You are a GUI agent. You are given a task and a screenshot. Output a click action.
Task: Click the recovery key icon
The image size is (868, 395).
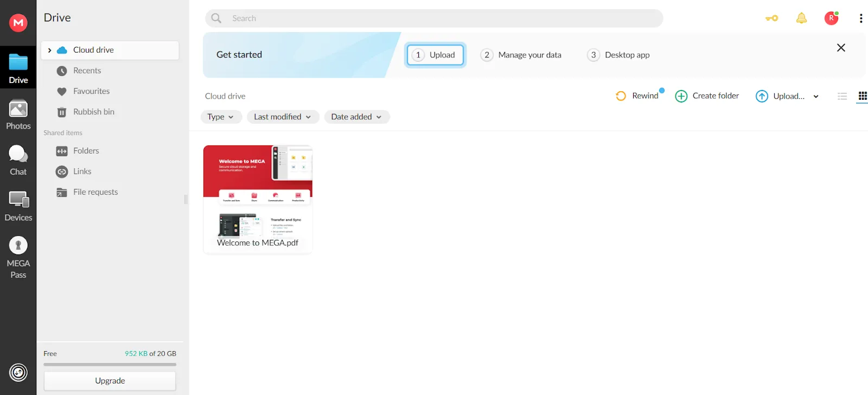[x=771, y=18]
